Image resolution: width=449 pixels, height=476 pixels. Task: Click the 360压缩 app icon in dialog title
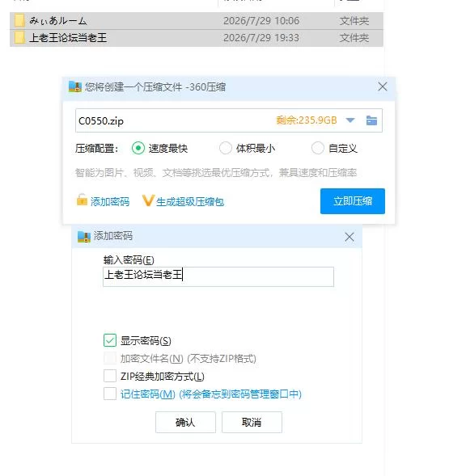(x=75, y=86)
